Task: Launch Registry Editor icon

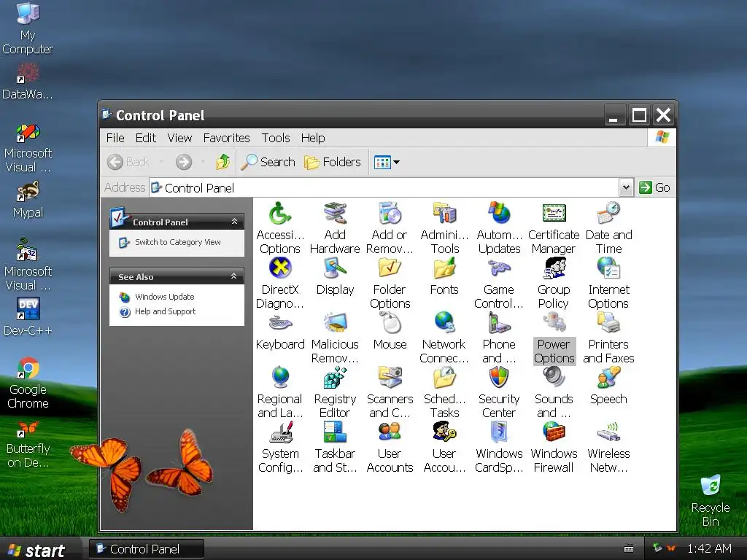Action: coord(335,378)
